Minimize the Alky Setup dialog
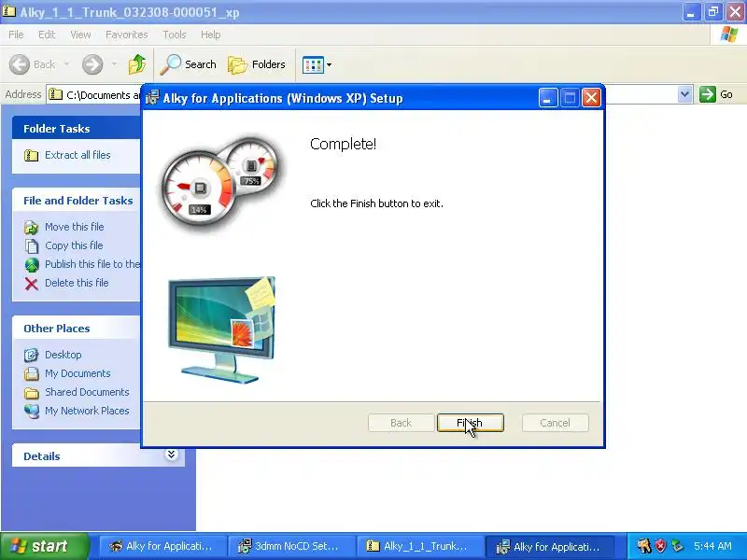Screen dimensions: 747x560 548,98
